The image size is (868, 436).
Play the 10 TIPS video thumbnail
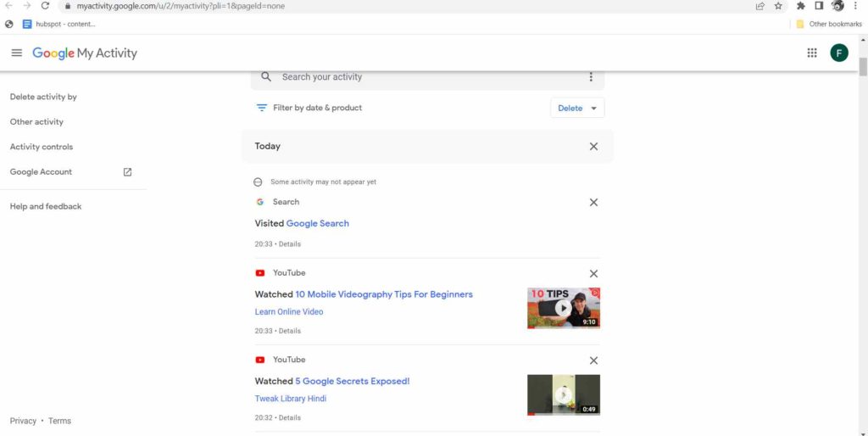point(564,308)
